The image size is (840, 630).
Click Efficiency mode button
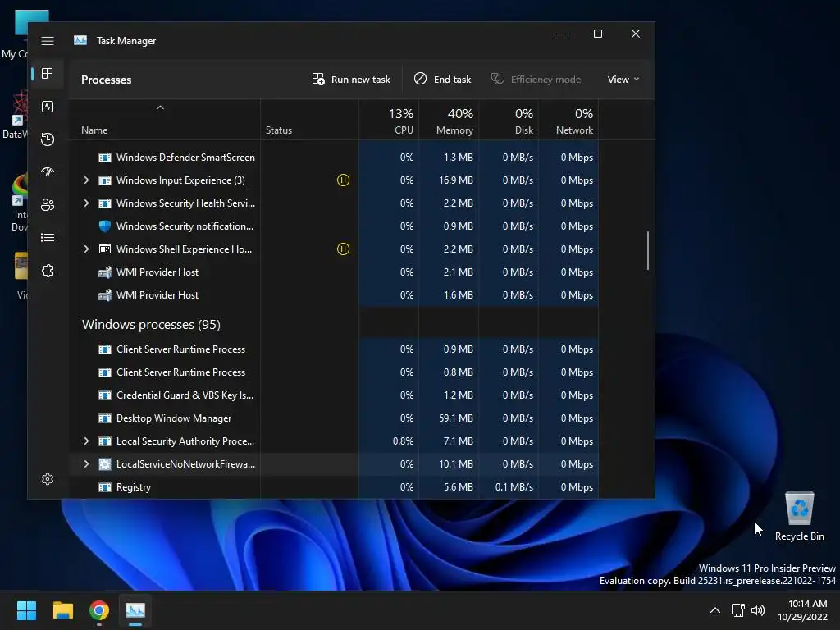click(536, 80)
